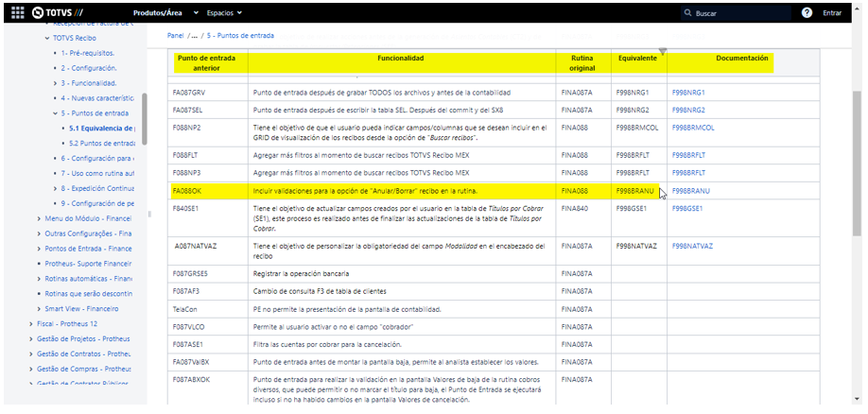Screen dimensions: 868x414
Task: Click the Funcionalidad column header
Action: (401, 58)
